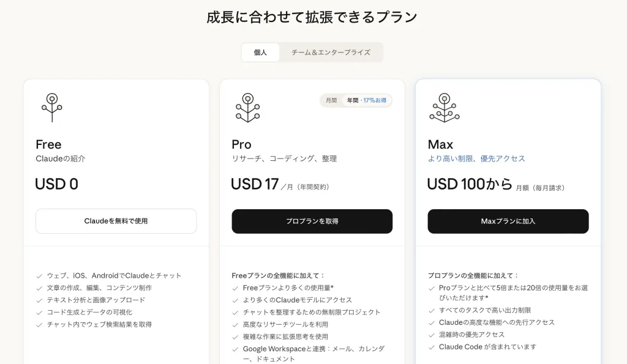The image size is (627, 364).
Task: Click the Pro plan branching icon
Action: pos(247,108)
